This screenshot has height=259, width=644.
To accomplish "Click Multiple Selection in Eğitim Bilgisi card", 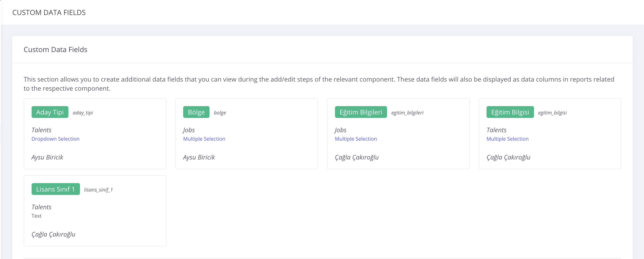I will coord(507,139).
